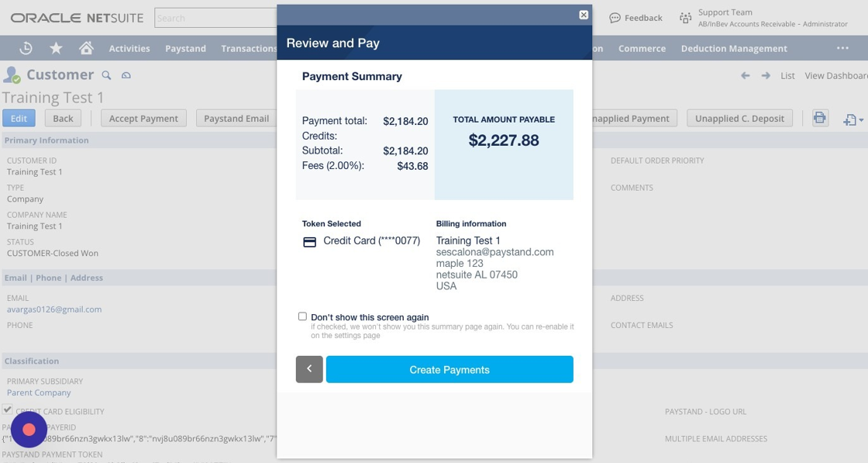Click the Feedback speech bubble icon
Screen dimensions: 868x463
click(x=615, y=19)
